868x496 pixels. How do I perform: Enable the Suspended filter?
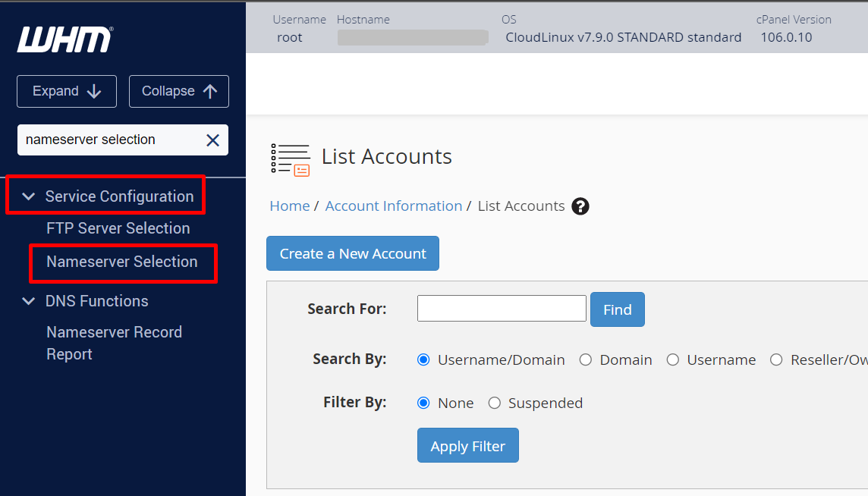click(x=493, y=403)
